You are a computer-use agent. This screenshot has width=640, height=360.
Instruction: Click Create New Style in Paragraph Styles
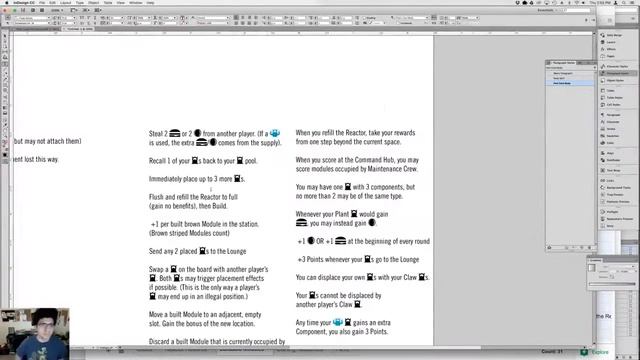coord(582,248)
